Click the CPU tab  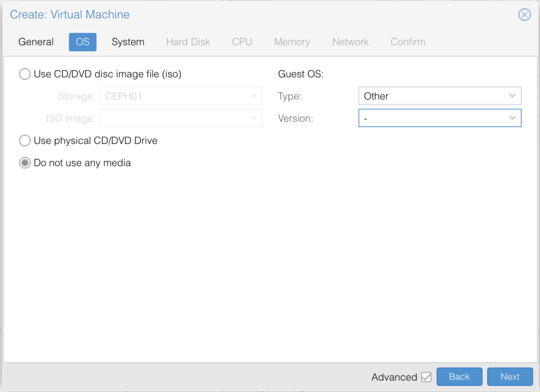(x=242, y=42)
